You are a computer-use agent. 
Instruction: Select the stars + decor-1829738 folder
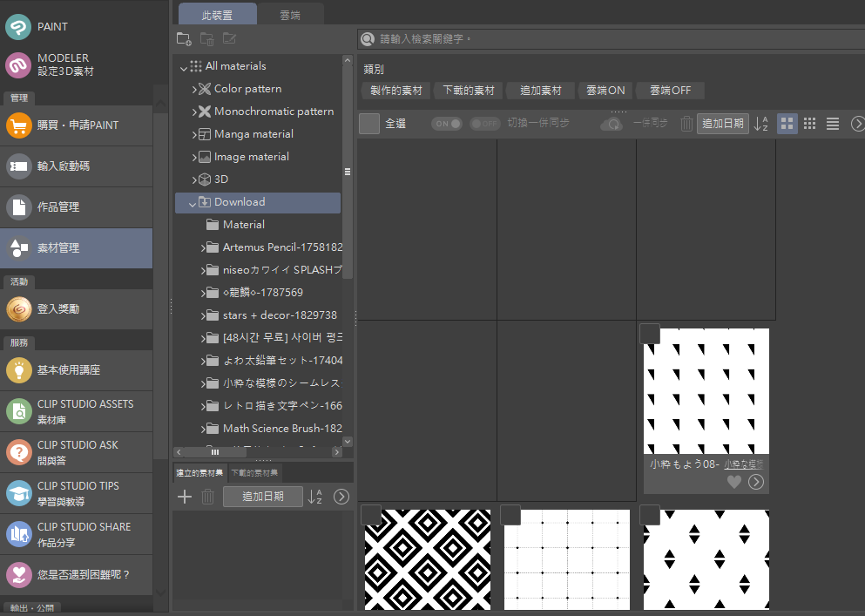point(280,315)
